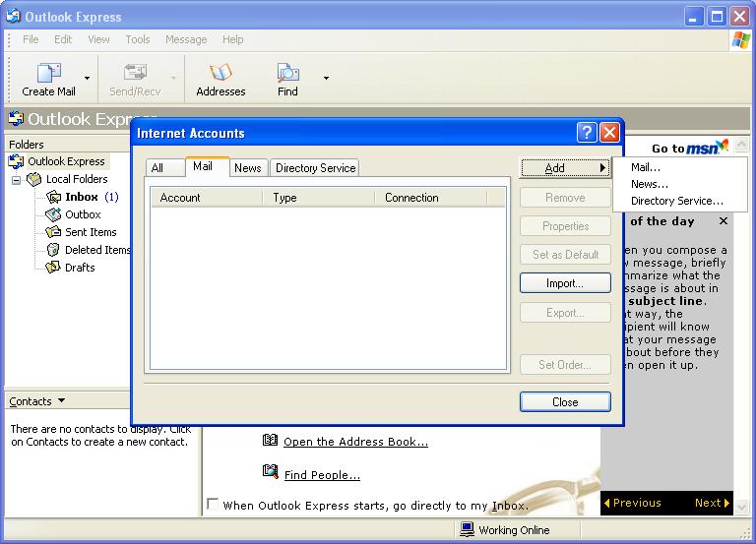Click the Set as Default button
Viewport: 756px width, 544px height.
click(565, 255)
